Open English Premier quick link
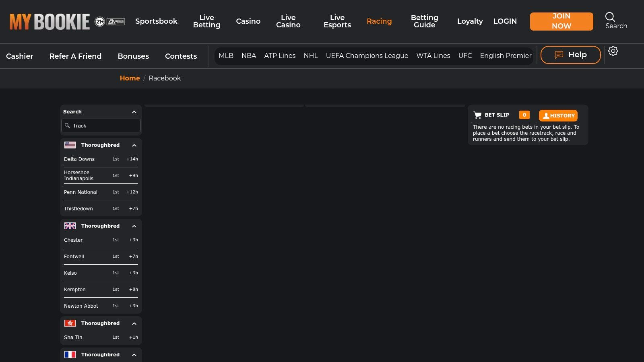This screenshot has width=644, height=362. (x=506, y=56)
